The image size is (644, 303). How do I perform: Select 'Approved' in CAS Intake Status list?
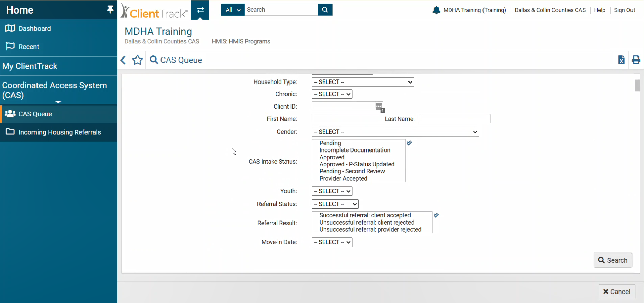[x=332, y=157]
